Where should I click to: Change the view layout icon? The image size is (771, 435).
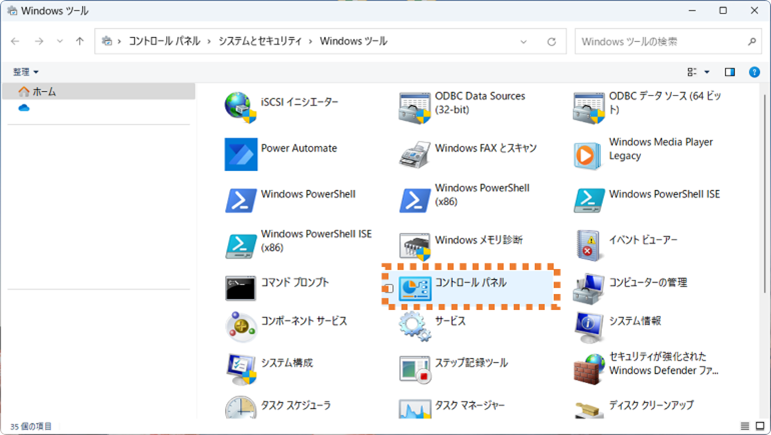click(x=692, y=72)
